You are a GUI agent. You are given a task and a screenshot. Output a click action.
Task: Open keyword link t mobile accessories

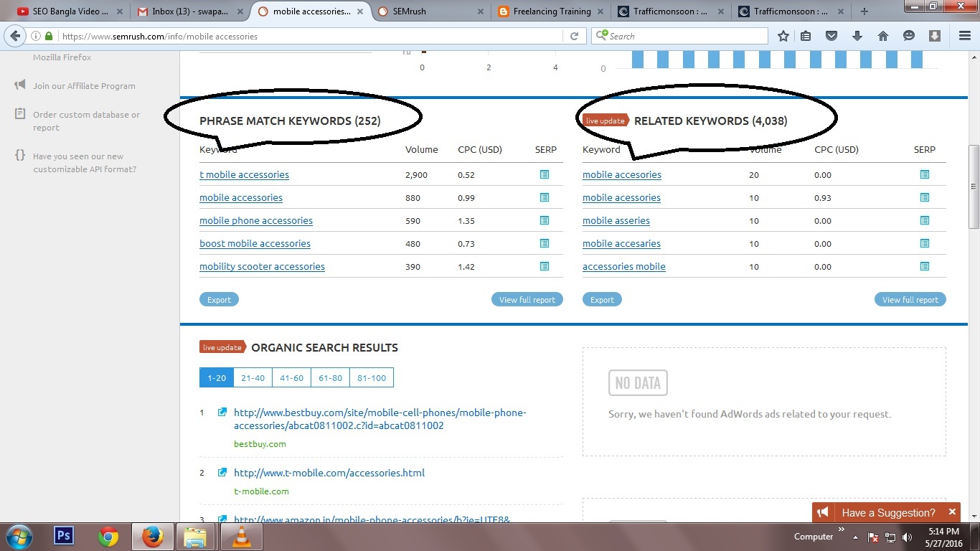click(x=244, y=174)
